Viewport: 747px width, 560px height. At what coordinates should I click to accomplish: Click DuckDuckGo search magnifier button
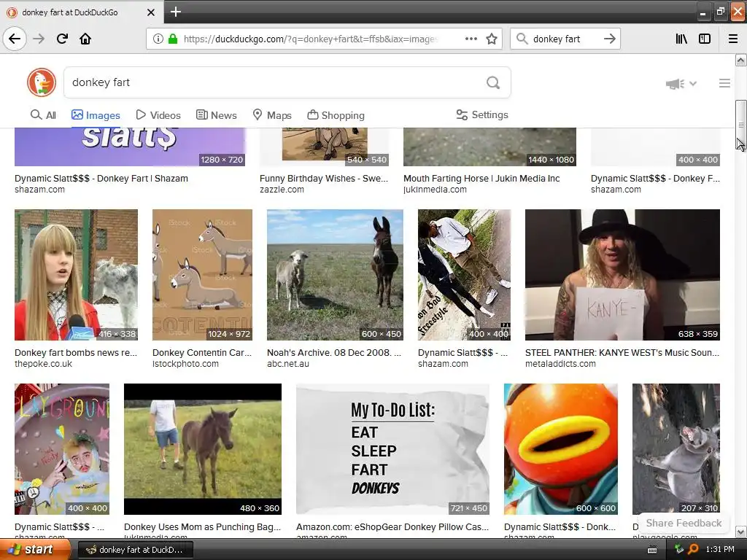pos(493,83)
